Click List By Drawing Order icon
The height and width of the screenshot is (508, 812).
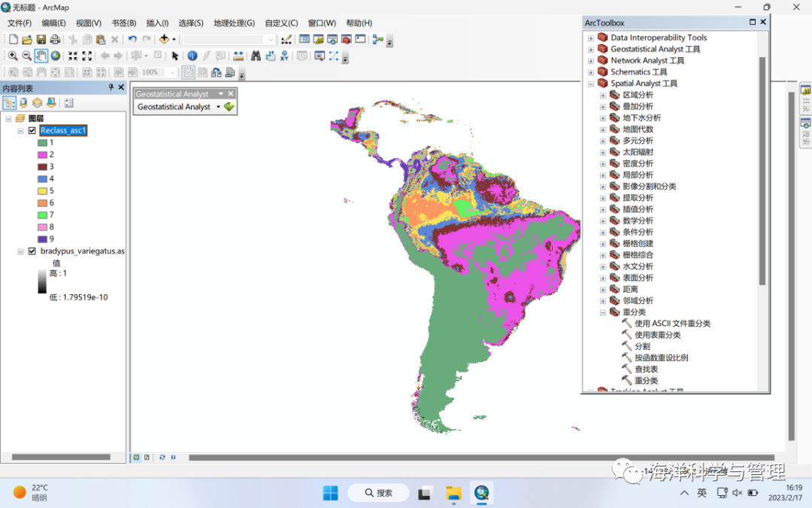coord(9,102)
